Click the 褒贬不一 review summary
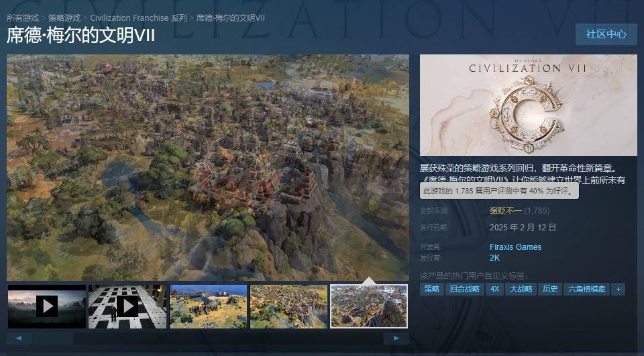 (506, 211)
